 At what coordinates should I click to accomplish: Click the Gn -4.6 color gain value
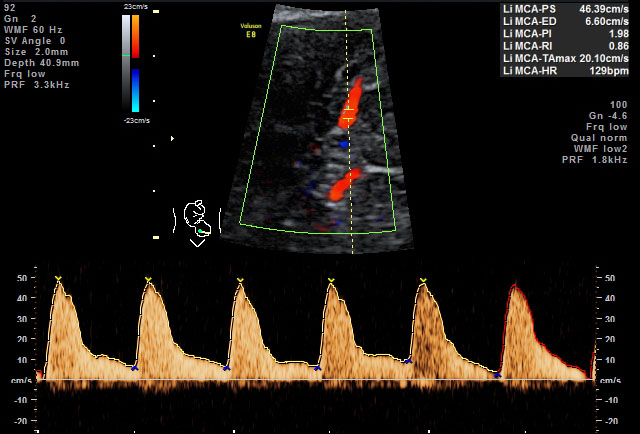click(x=608, y=116)
